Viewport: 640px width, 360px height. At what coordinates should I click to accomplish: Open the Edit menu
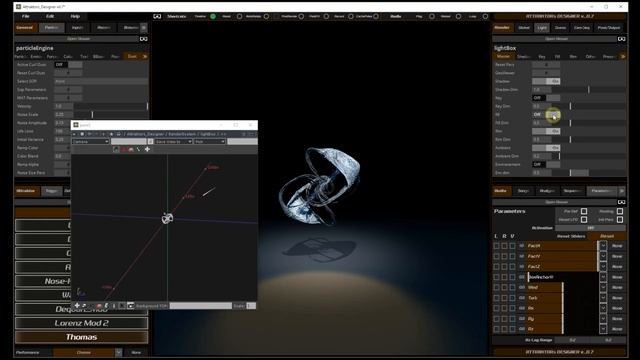point(50,16)
